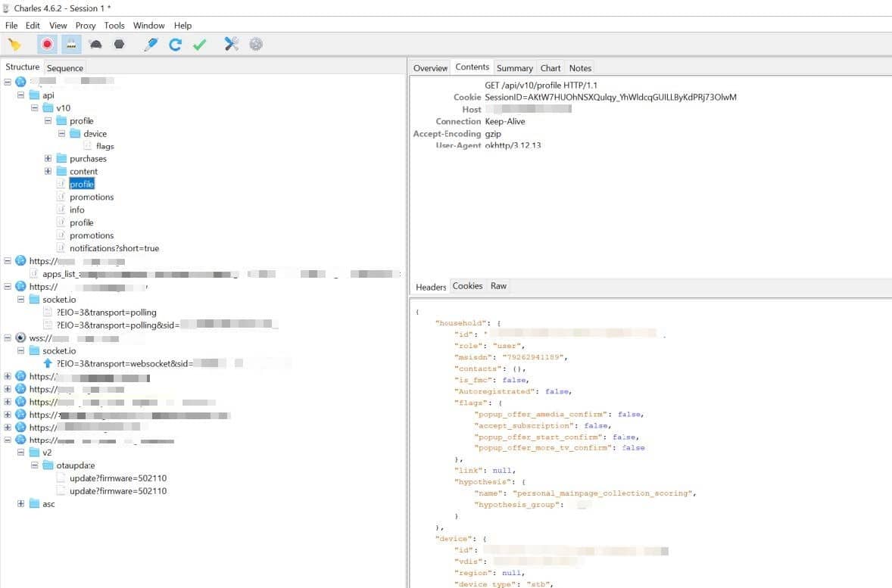Toggle throttling turtle icon
This screenshot has width=892, height=588.
[x=95, y=45]
